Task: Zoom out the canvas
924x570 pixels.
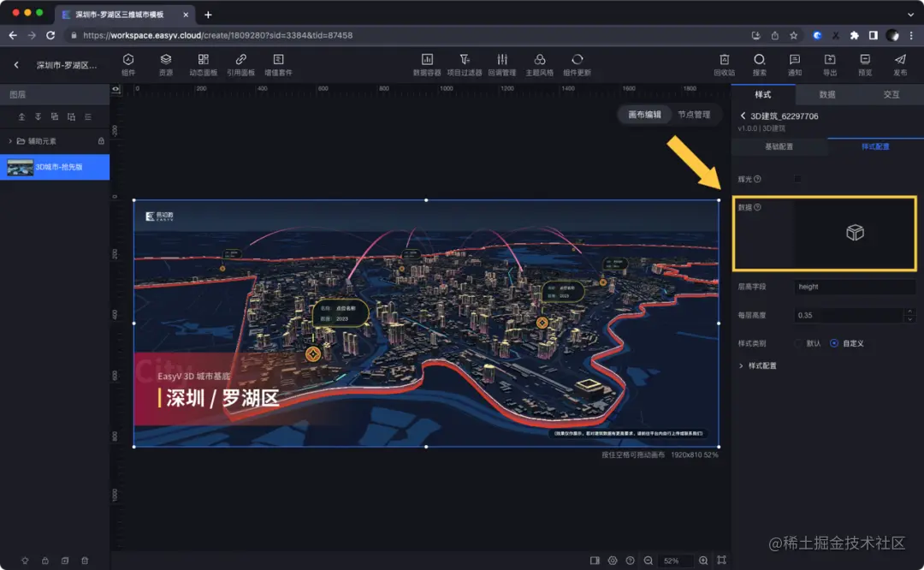Action: [649, 561]
